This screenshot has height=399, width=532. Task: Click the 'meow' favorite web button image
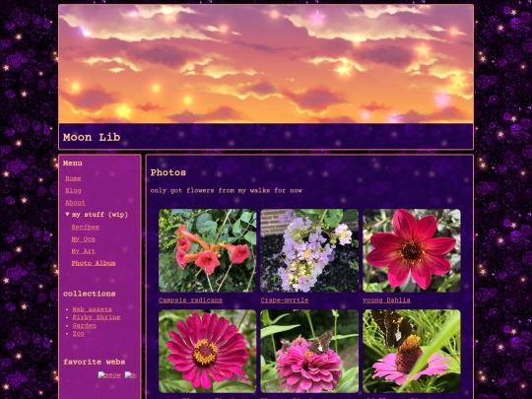coord(109,375)
